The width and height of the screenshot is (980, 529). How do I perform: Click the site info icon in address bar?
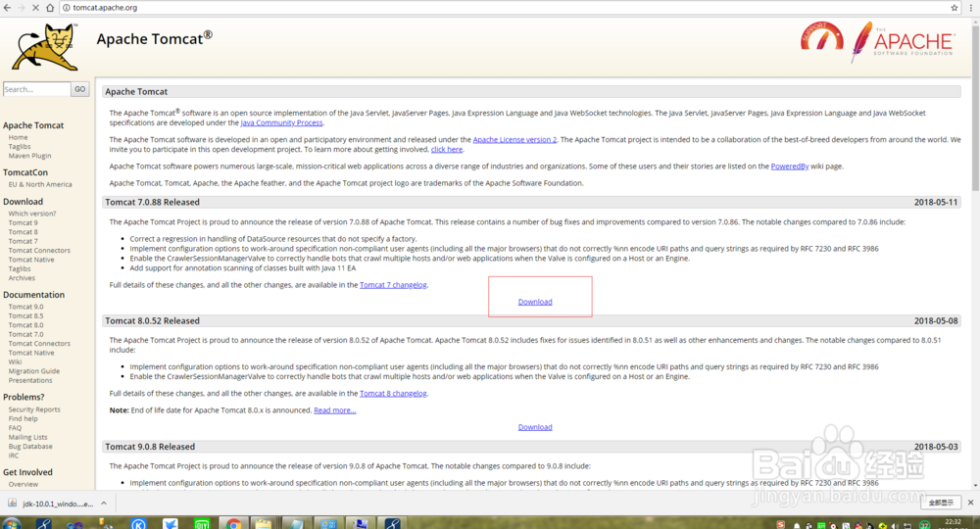point(67,8)
